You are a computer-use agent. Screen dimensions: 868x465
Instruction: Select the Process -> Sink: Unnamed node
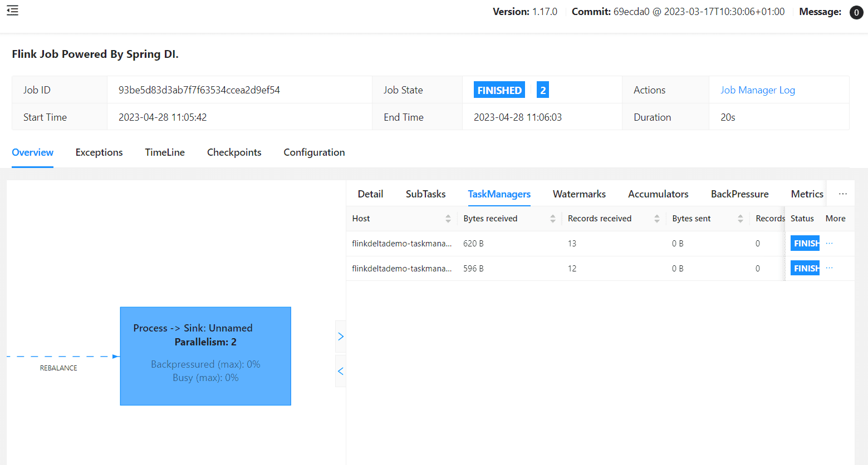(x=205, y=356)
